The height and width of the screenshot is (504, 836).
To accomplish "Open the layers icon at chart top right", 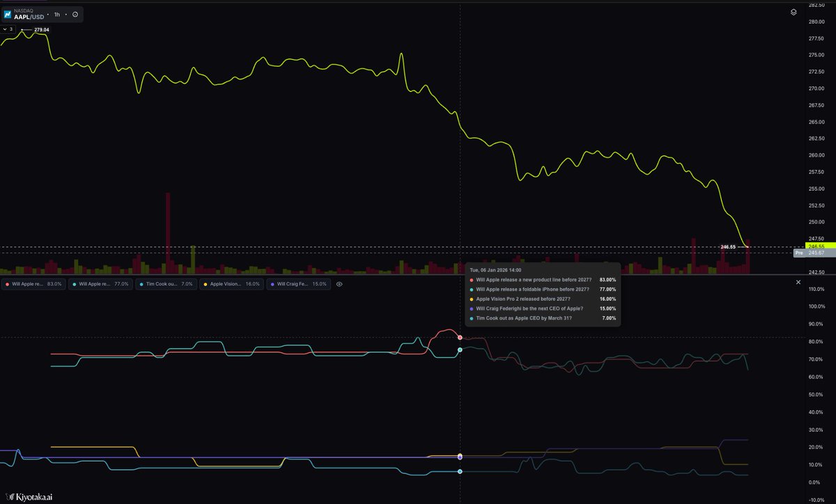I will tap(794, 12).
